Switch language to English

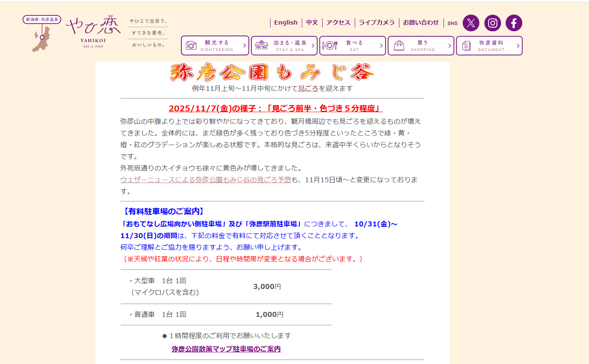(x=286, y=23)
